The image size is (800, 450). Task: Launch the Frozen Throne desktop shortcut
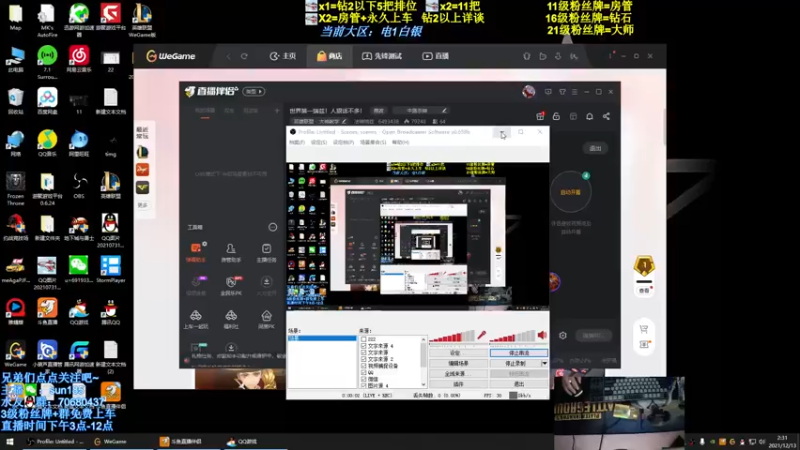(x=15, y=186)
